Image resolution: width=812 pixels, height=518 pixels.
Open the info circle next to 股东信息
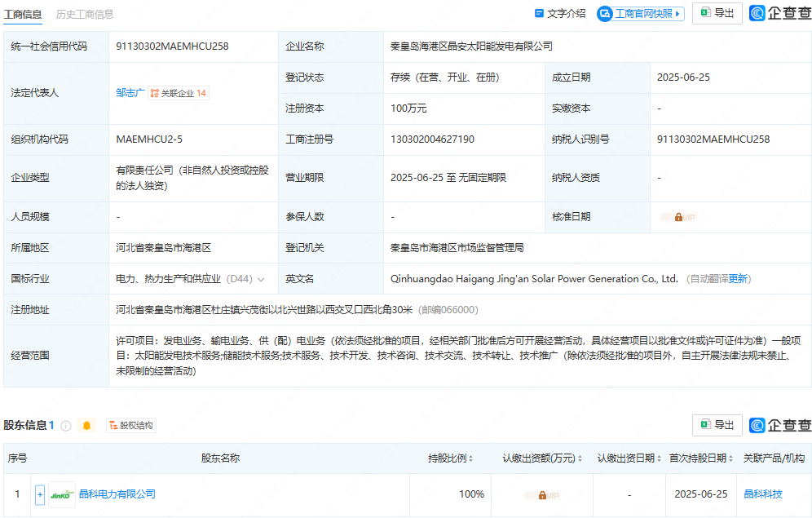66,425
